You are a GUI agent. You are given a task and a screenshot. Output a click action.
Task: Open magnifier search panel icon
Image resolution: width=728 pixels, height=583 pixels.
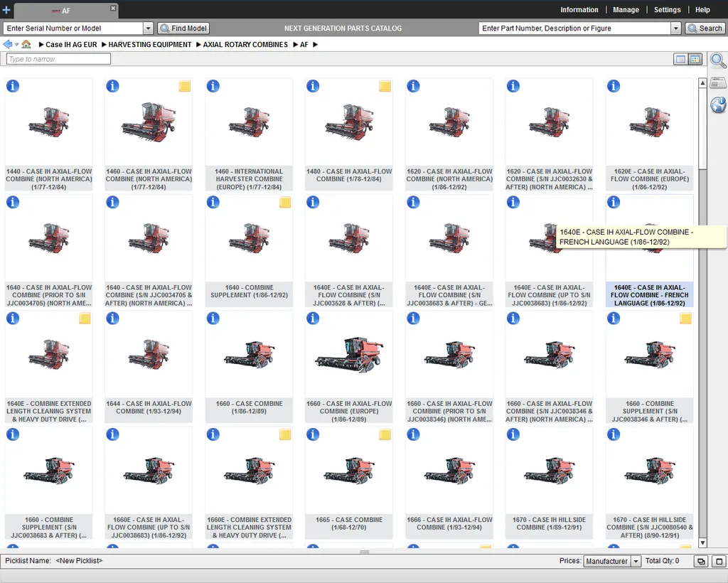click(718, 61)
